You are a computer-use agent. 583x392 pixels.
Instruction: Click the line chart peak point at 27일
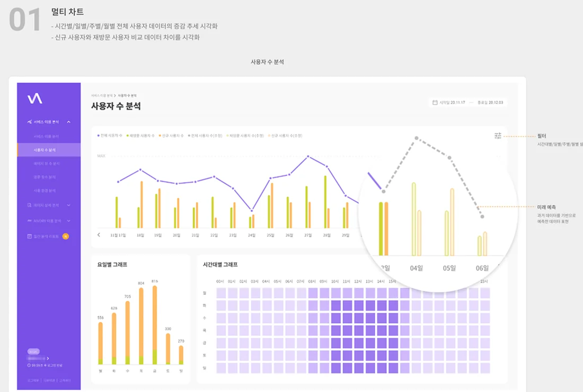tap(308, 156)
